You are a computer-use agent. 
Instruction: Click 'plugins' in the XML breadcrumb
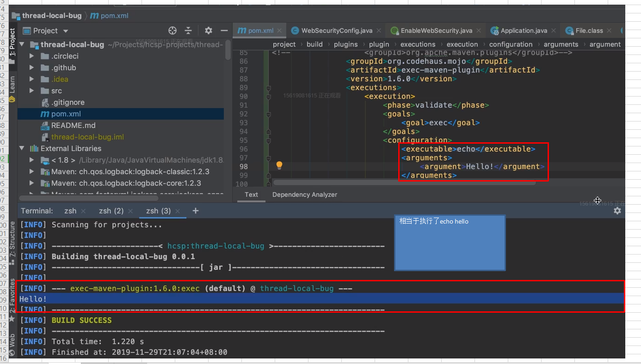click(x=345, y=44)
